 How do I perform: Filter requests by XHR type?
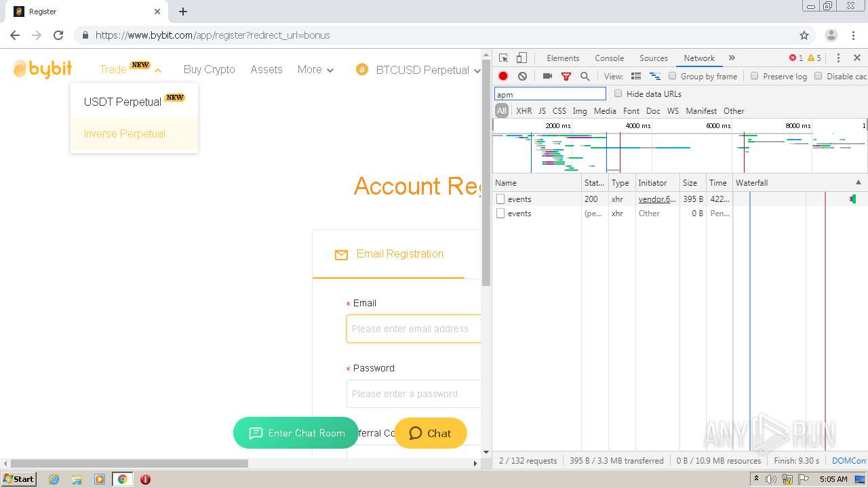[x=524, y=110]
